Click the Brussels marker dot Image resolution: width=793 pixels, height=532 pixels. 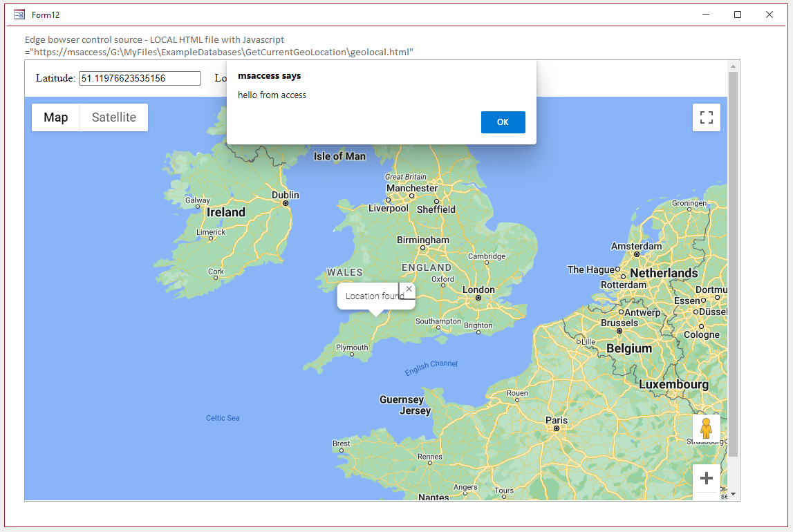pyautogui.click(x=619, y=330)
